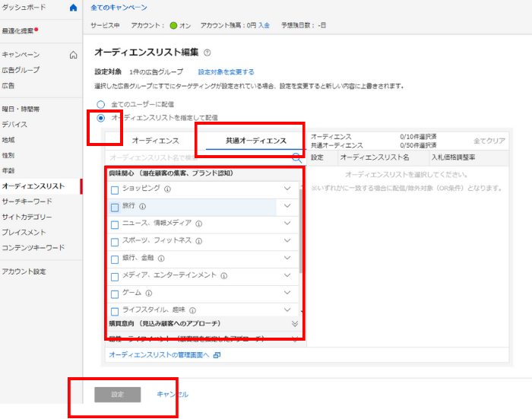Click external link icon next to 管理画面へ

(x=217, y=355)
